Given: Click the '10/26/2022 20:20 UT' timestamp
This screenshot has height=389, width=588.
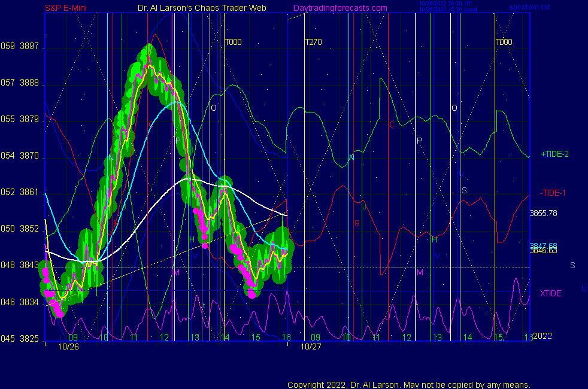Looking at the screenshot, I should [445, 4].
